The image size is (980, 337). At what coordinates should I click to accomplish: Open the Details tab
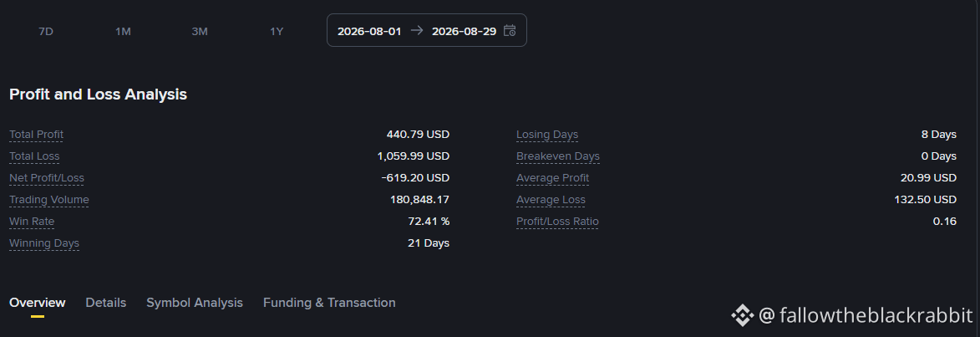pos(105,303)
